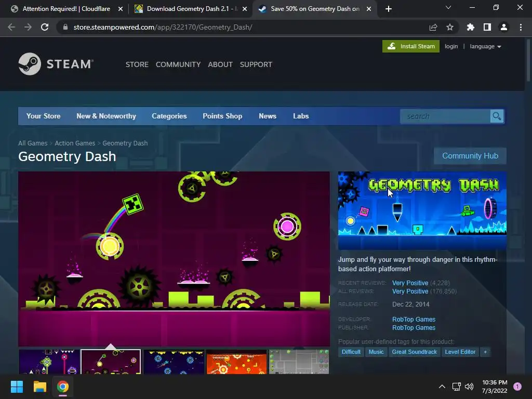
Task: Open the Community Hub
Action: pos(470,156)
